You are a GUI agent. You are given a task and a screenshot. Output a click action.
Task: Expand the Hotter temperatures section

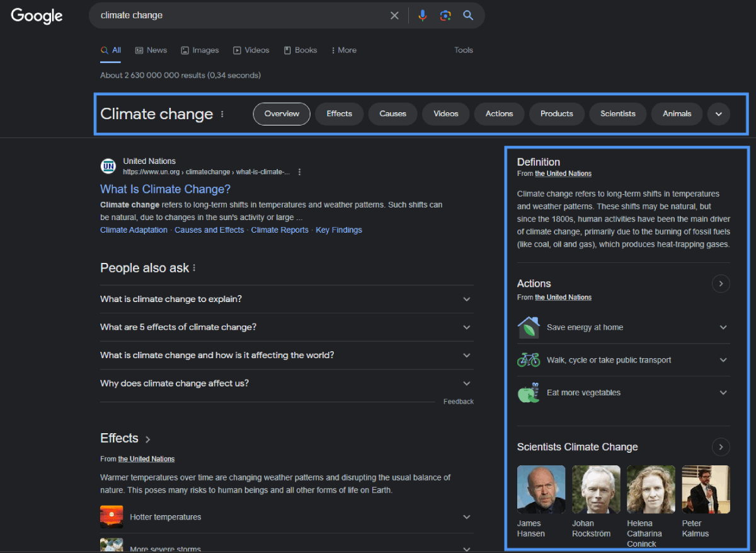tap(466, 516)
